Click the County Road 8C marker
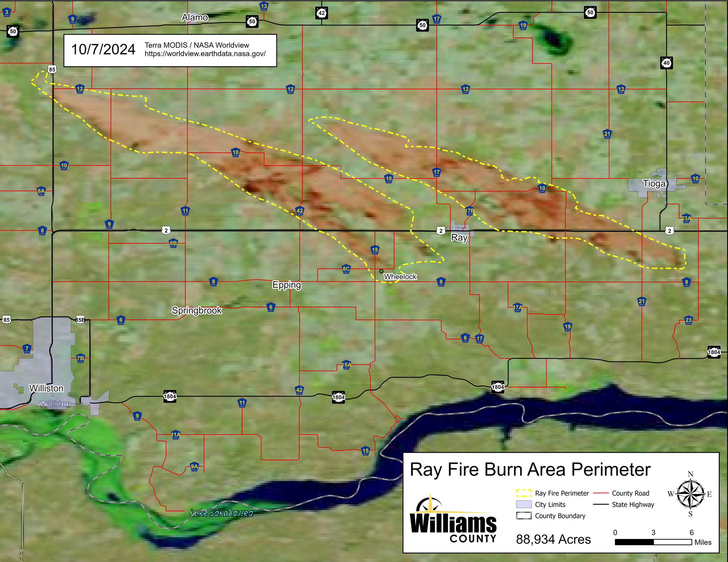Viewport: 728px width, 562px height. point(346,269)
